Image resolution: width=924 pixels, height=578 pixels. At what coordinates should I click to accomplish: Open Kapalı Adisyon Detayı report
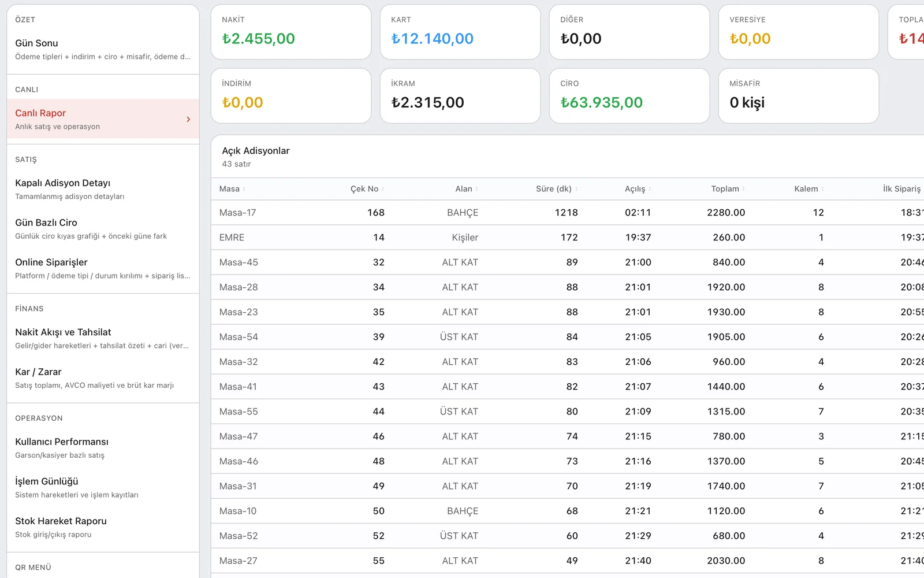point(103,189)
